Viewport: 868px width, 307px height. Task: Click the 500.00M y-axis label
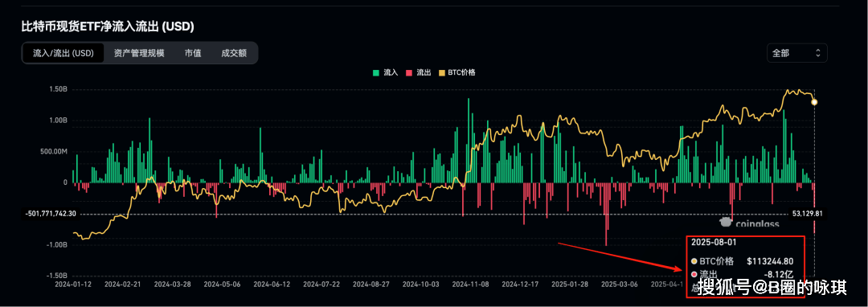pyautogui.click(x=53, y=151)
